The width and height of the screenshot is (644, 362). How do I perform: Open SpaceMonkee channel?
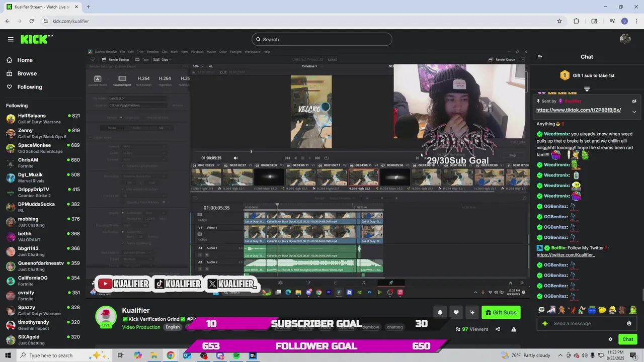[43, 148]
